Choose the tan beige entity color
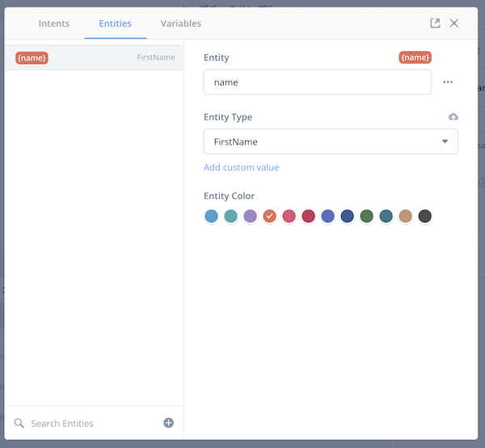Viewport: 485px width, 448px height. coord(406,216)
